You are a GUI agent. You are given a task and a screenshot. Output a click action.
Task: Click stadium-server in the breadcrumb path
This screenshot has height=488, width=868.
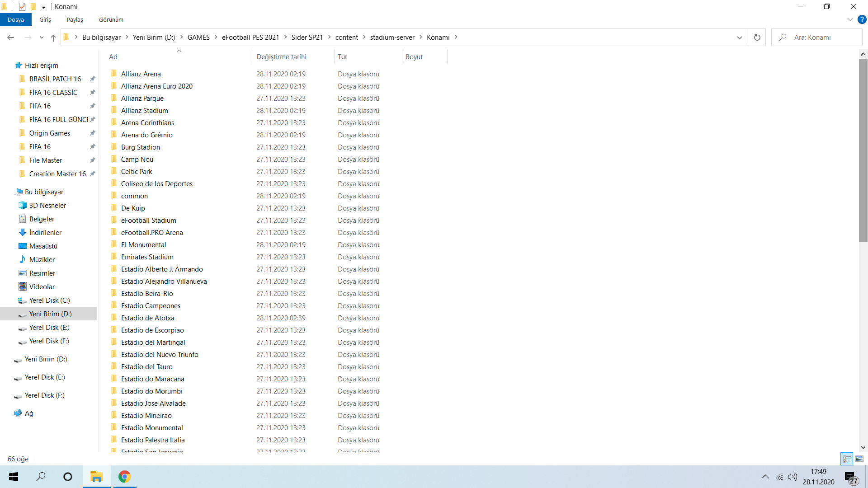point(392,38)
